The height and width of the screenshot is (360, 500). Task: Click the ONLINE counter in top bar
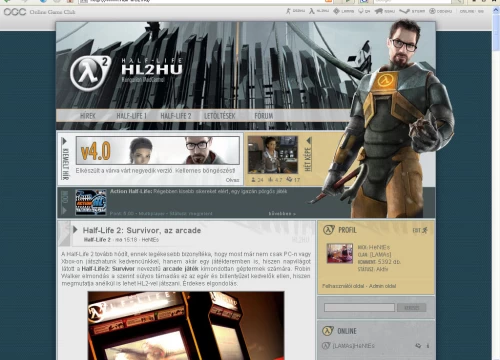472,11
